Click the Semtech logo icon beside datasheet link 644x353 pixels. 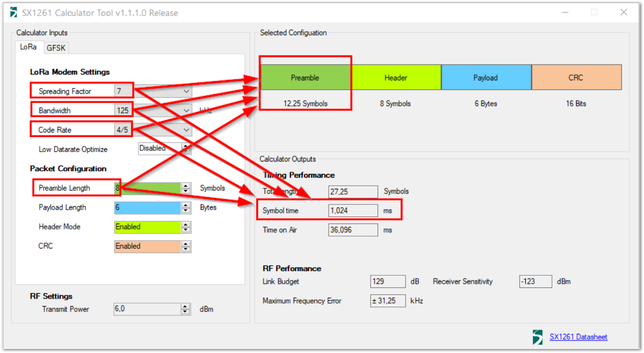point(538,337)
